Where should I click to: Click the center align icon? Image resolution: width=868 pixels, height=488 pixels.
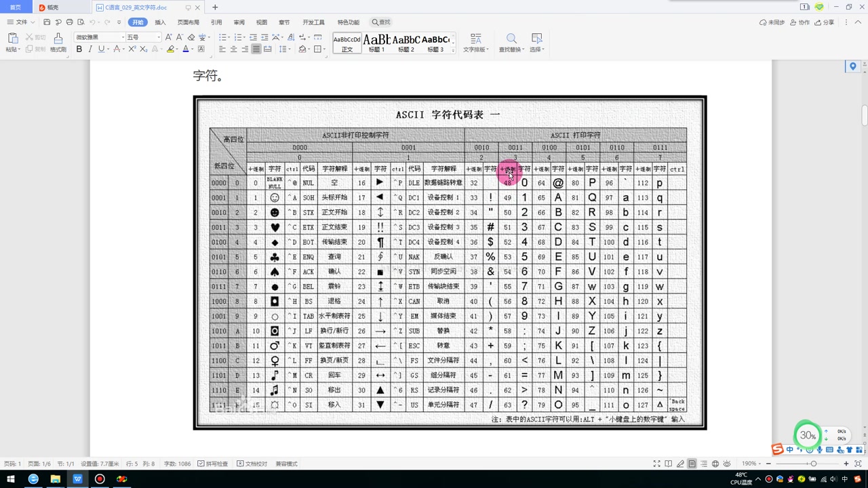(234, 49)
